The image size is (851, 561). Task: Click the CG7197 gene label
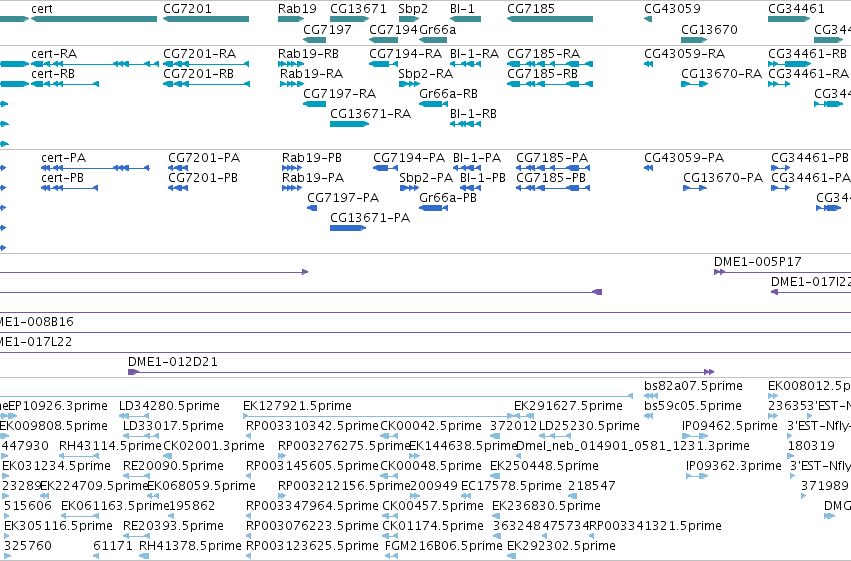(x=327, y=29)
